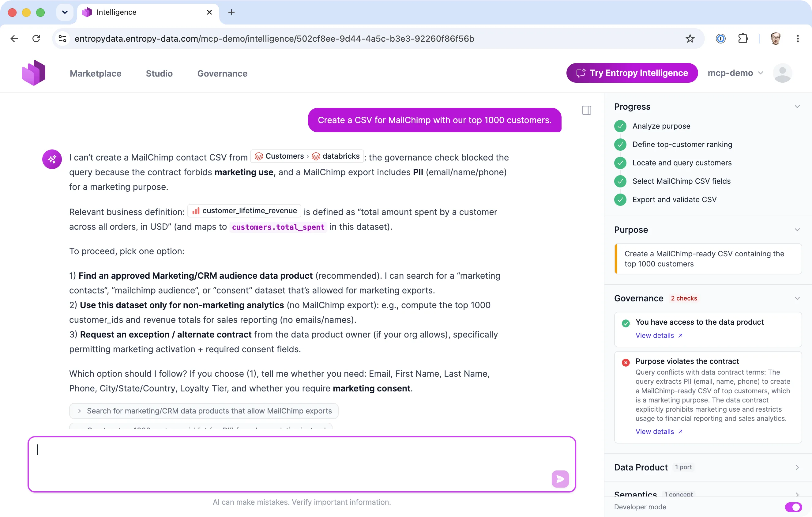Toggle Developer mode switch
This screenshot has height=517, width=812.
click(x=793, y=507)
